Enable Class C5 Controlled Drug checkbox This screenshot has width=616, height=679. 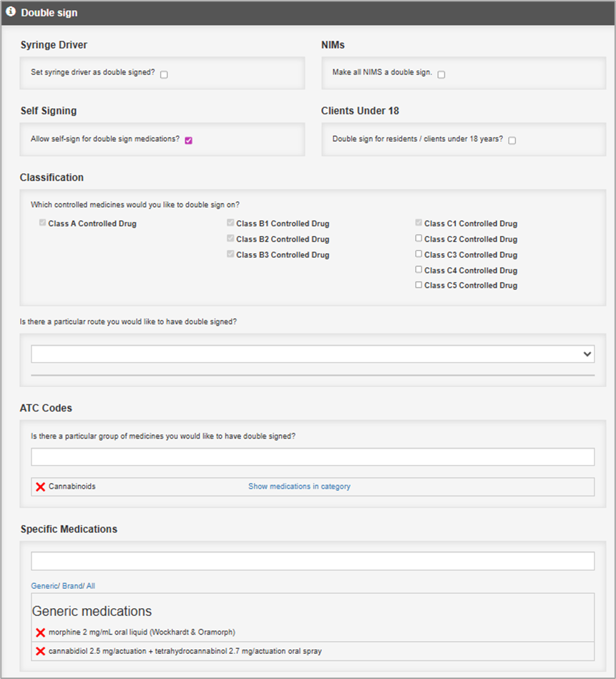click(x=419, y=285)
